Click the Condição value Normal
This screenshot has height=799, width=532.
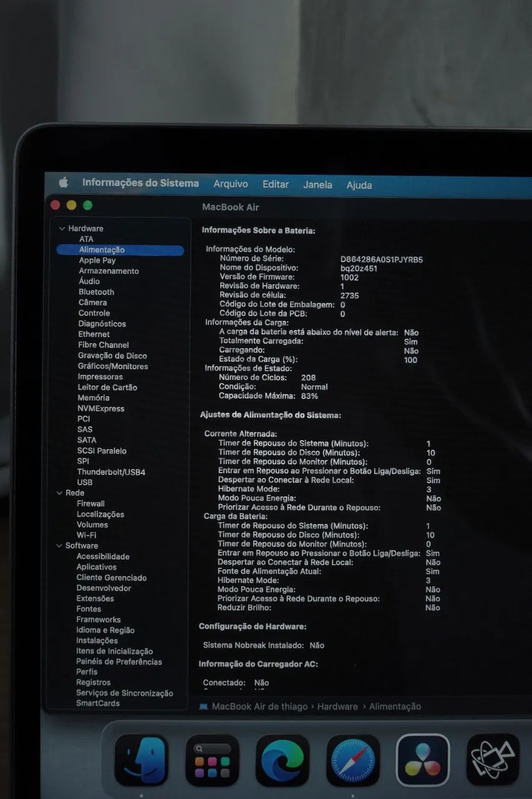tap(314, 387)
